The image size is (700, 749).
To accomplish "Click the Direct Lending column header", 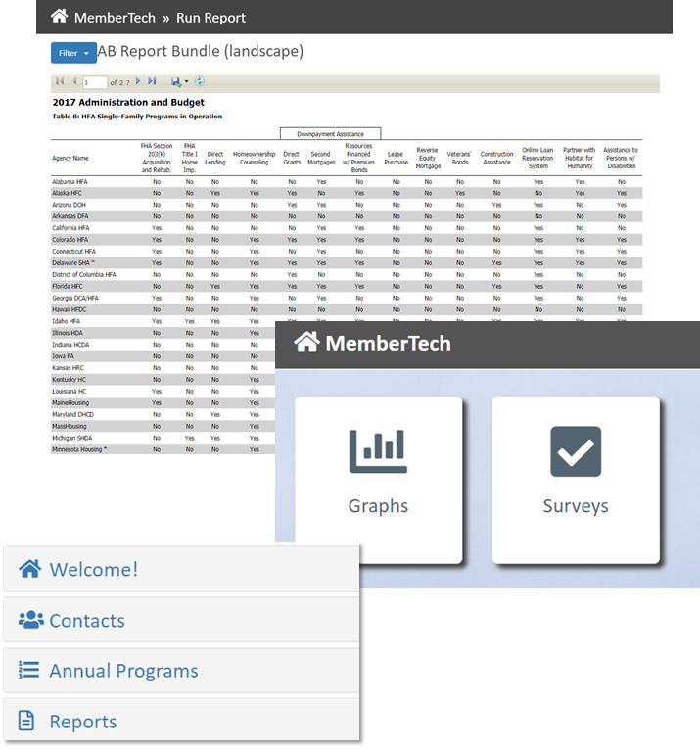I will tap(214, 158).
